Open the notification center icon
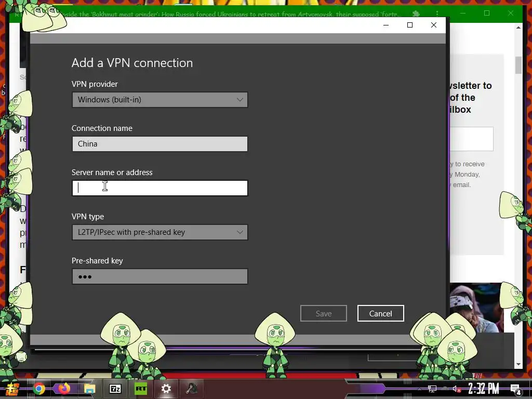This screenshot has width=532, height=399. point(515,389)
